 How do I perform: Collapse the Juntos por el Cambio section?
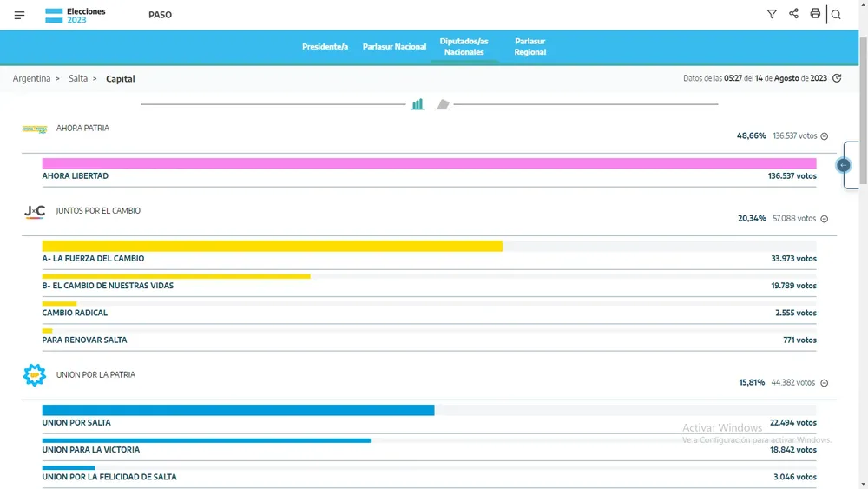click(x=824, y=219)
